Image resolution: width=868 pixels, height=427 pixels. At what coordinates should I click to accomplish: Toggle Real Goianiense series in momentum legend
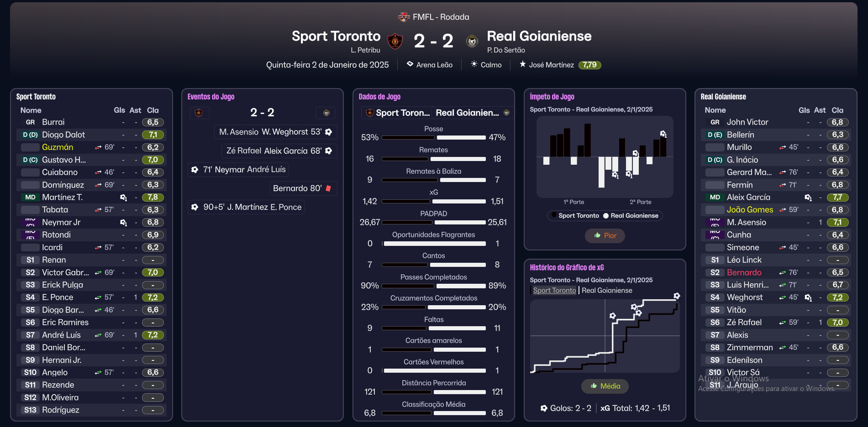point(631,216)
